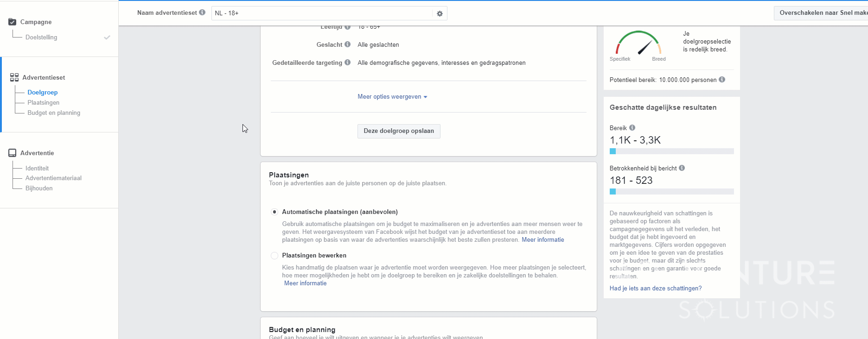Open Advertentiemateriaal in the sidebar
The height and width of the screenshot is (339, 868).
tap(53, 178)
